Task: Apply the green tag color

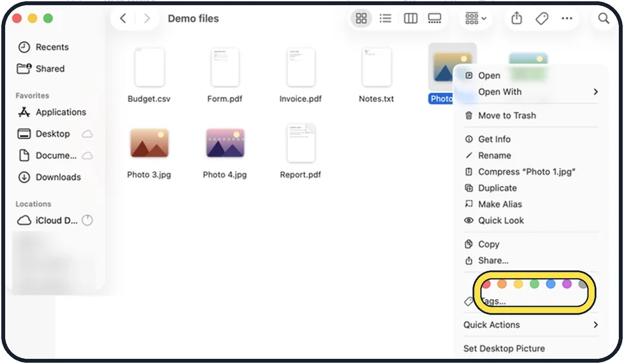Action: coord(534,283)
